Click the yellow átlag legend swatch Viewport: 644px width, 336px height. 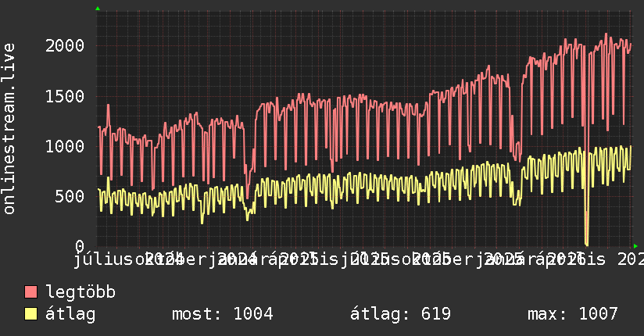[x=30, y=314]
